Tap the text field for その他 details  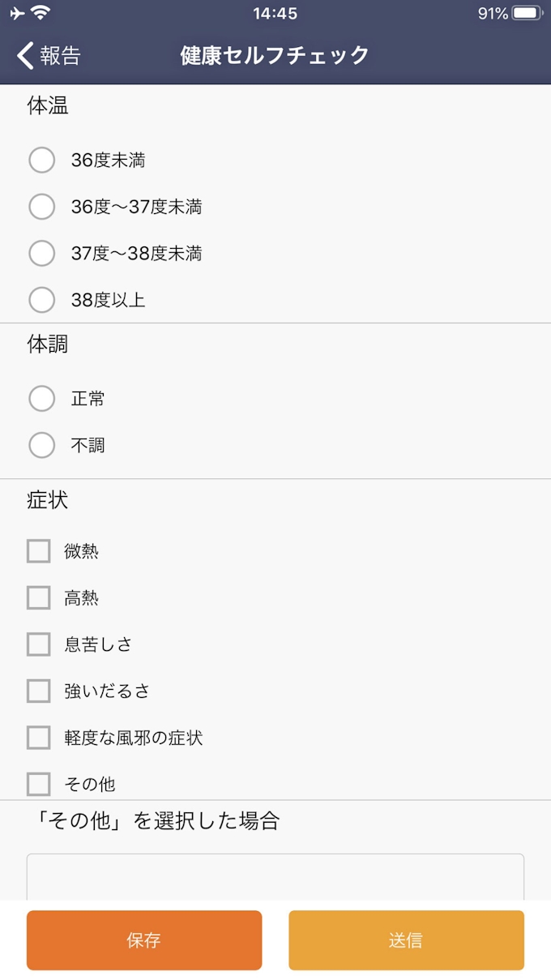coord(275,877)
